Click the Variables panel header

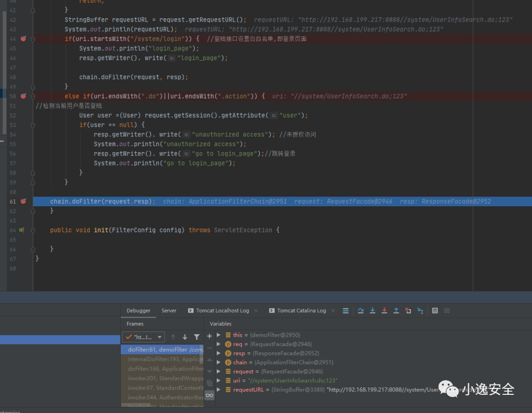click(221, 324)
